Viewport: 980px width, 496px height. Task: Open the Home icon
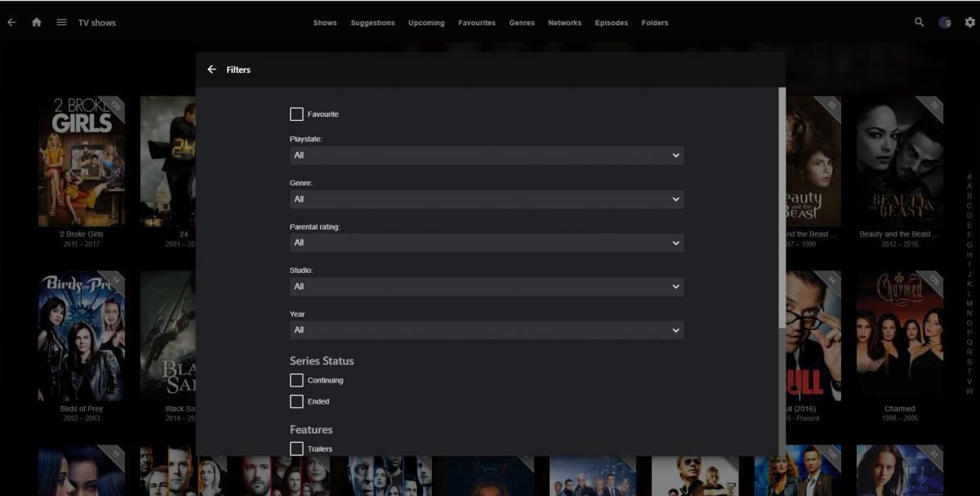(x=36, y=22)
